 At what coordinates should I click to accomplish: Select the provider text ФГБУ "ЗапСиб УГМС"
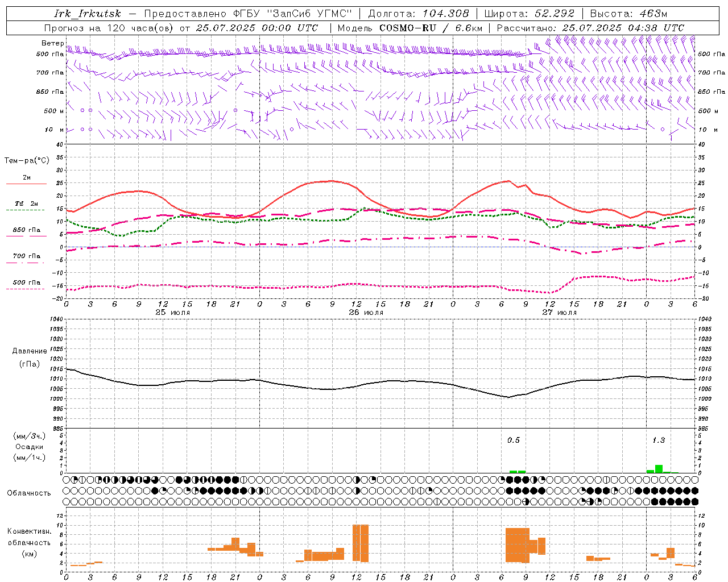coord(293,14)
